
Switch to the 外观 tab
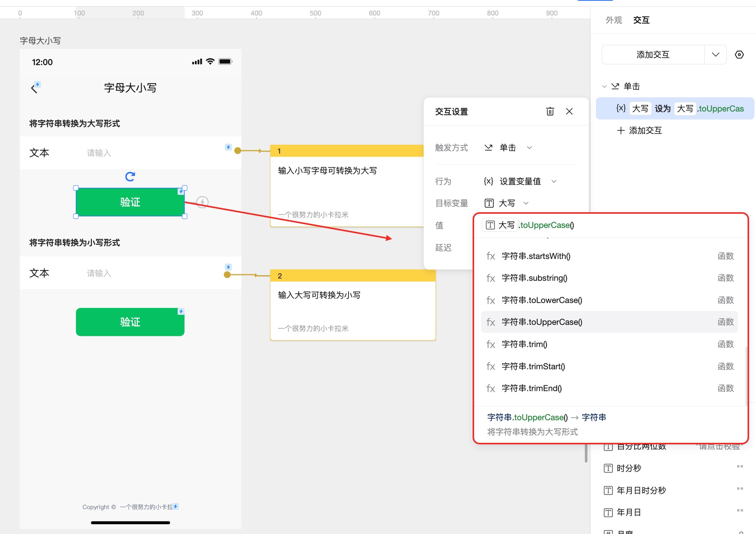(614, 20)
